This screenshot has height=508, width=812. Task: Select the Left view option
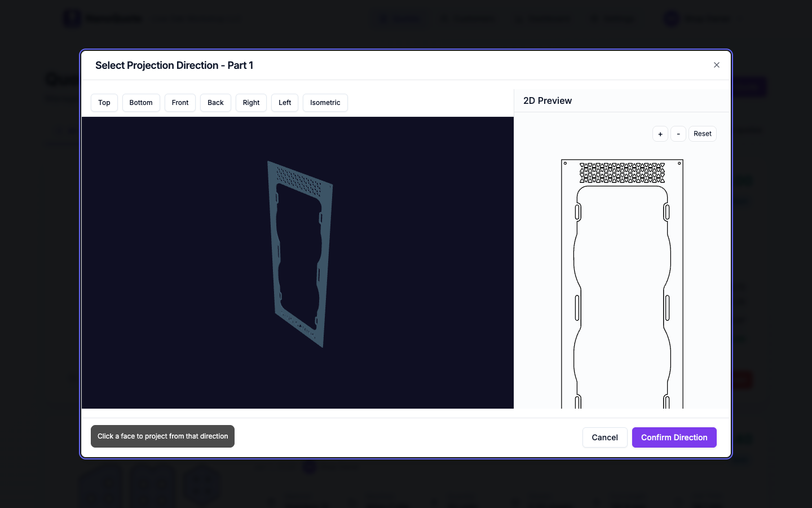click(x=285, y=103)
